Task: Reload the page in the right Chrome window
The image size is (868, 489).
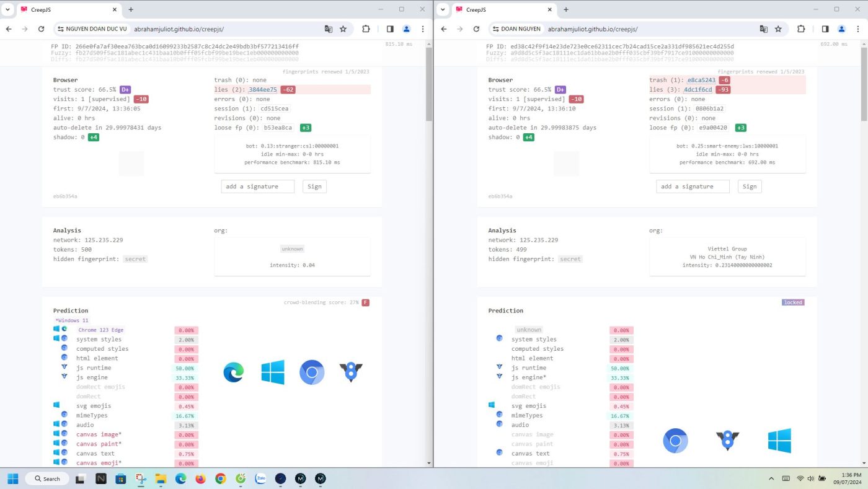Action: tap(476, 29)
